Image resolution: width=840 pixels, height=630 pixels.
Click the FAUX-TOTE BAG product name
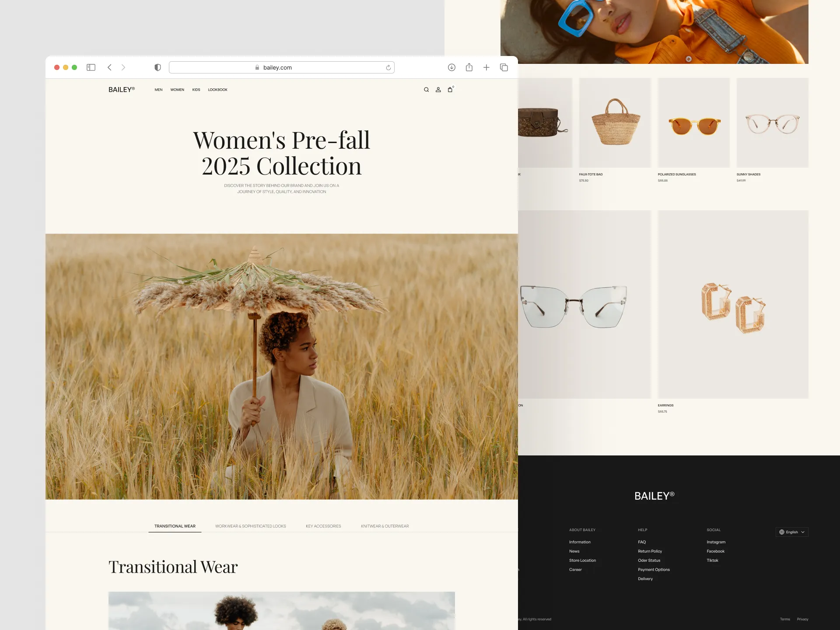[x=591, y=174]
